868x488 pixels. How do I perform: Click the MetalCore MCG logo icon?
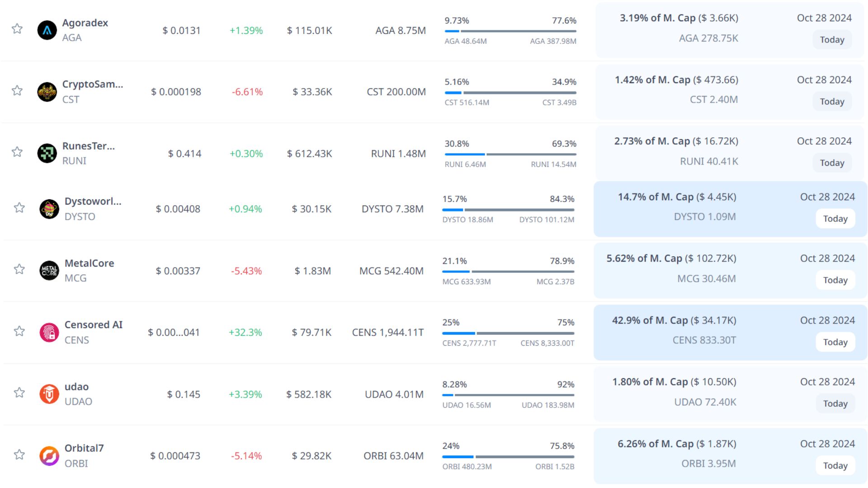click(49, 271)
